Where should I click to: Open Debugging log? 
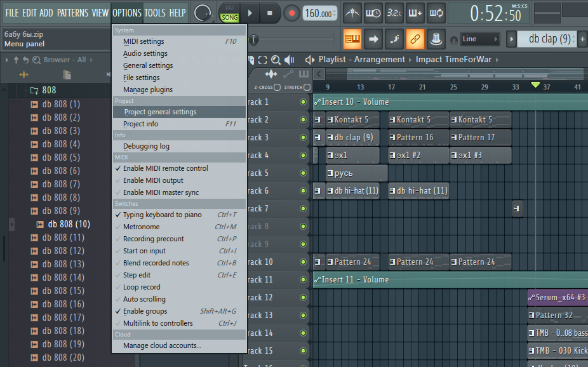pyautogui.click(x=180, y=146)
